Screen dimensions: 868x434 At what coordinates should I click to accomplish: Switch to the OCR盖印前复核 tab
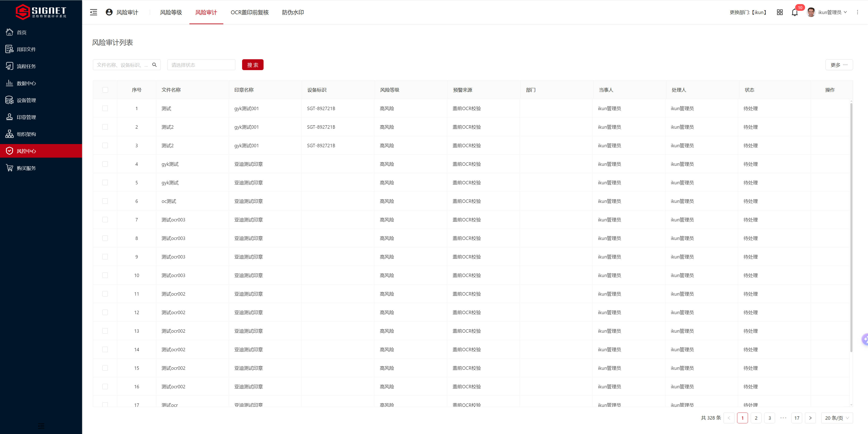(249, 12)
